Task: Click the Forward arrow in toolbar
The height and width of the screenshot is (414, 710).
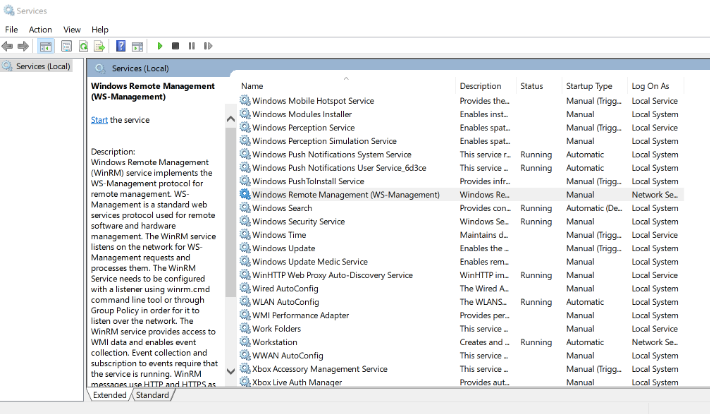Action: pyautogui.click(x=23, y=46)
